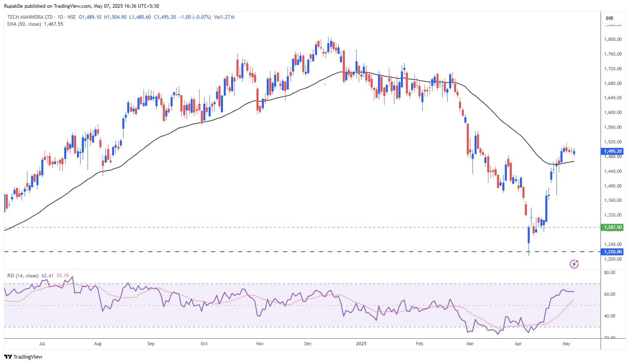
Task: Click the 1,800.00 mark on price axis
Action: point(613,40)
